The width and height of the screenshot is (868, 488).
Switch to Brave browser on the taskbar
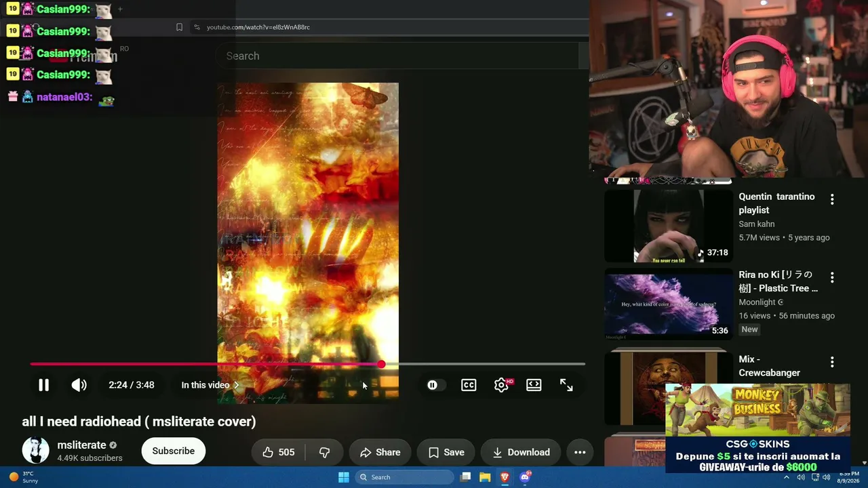tap(505, 477)
